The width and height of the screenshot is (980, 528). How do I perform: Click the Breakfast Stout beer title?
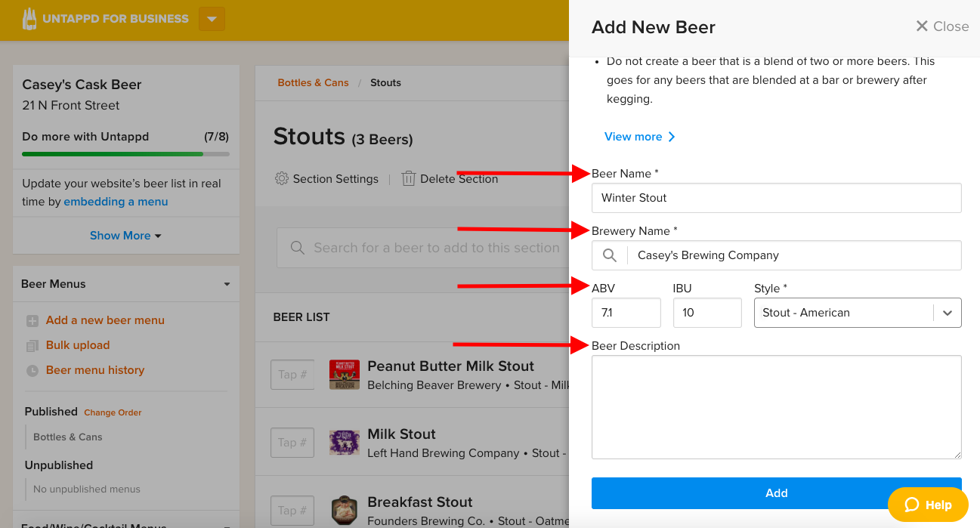point(419,502)
